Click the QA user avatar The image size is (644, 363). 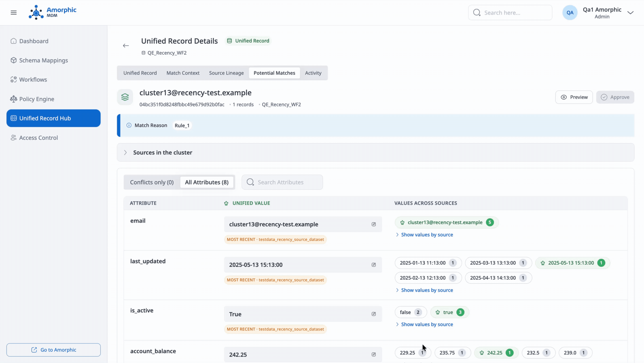[570, 13]
